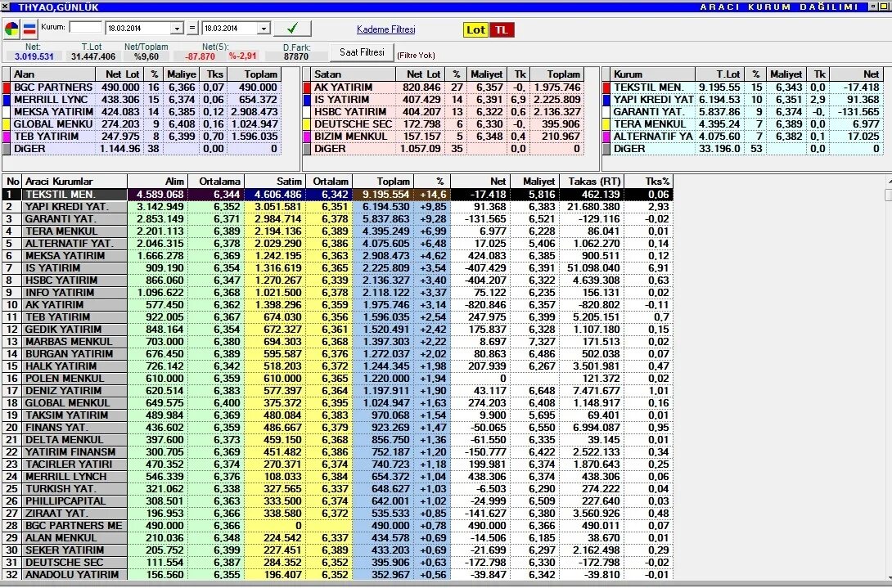
Task: Click the red swatch beside BGC PARTNERS
Action: coord(7,87)
